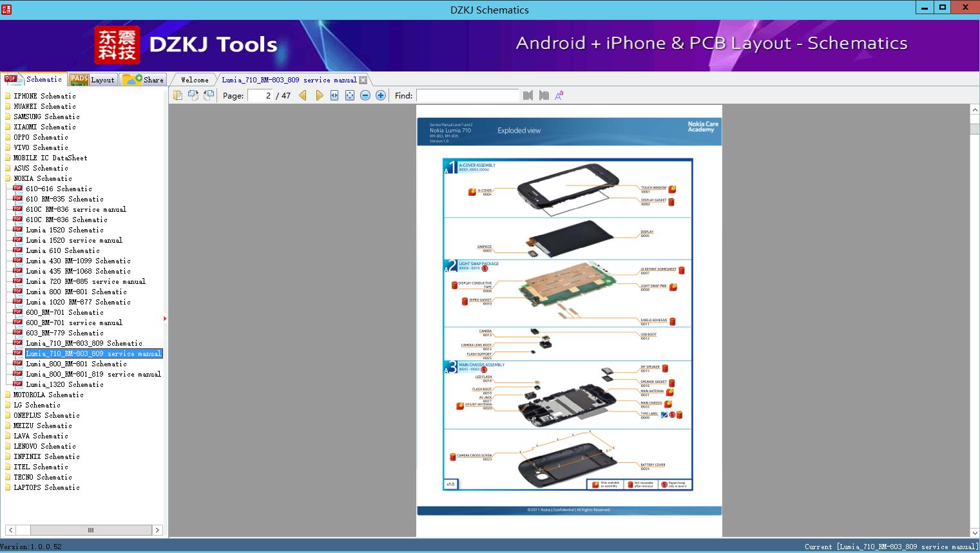Switch to the Welcome document tab
The image size is (980, 553).
(195, 80)
